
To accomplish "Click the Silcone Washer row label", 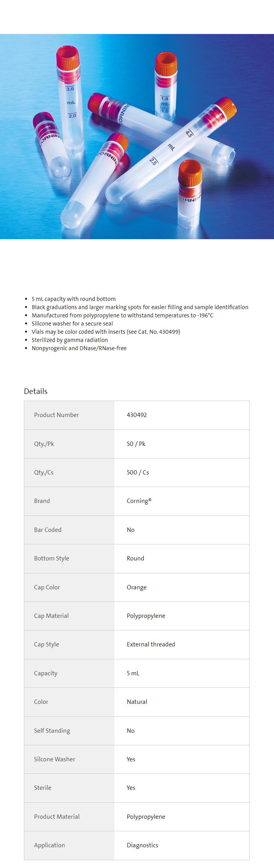I will (54, 759).
